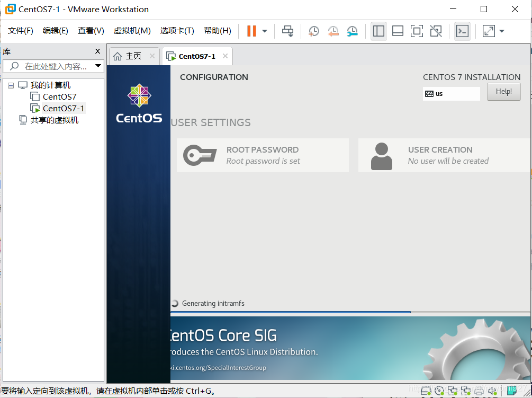Click the CentOS Core SIG banner
The width and height of the screenshot is (532, 398).
pyautogui.click(x=350, y=348)
